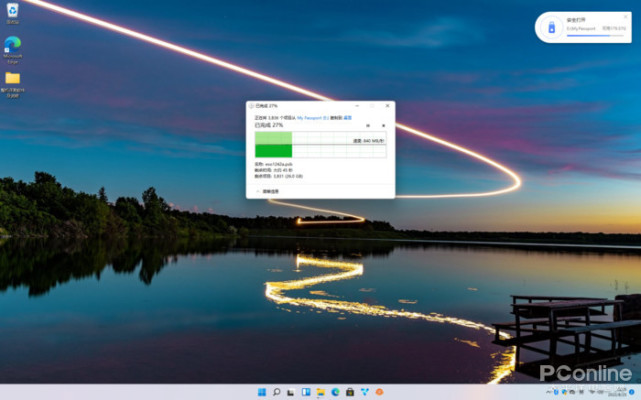
Task: Open the Widgets taskbar icon
Action: coord(306,392)
